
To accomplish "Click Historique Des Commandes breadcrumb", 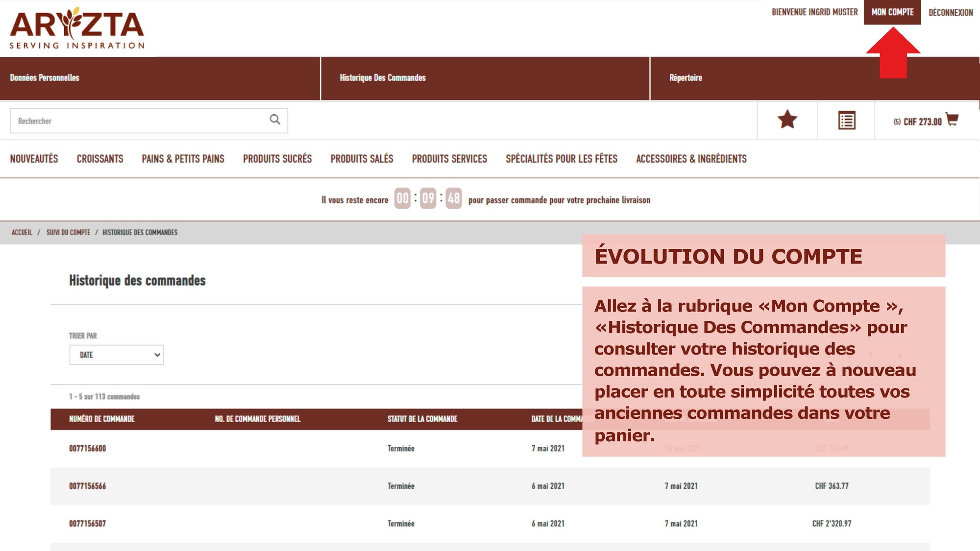I will coord(140,232).
